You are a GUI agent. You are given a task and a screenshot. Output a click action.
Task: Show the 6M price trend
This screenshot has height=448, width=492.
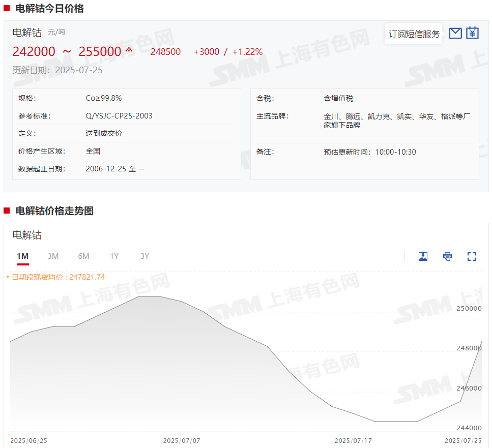tap(83, 256)
